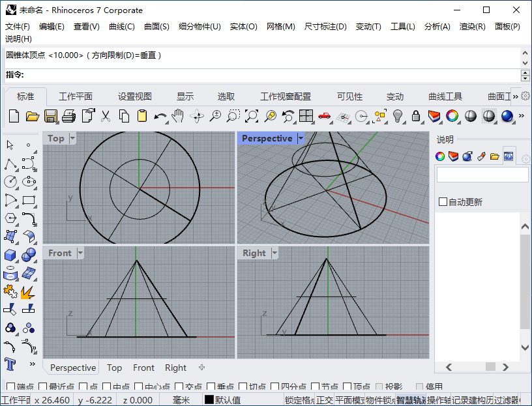The width and height of the screenshot is (532, 406).
Task: Click the right panel's horizontal scrollbar right arrow
Action: point(505,367)
